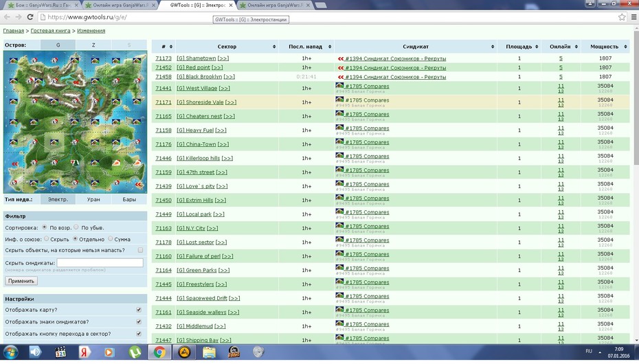Open the Yandex taskbar icon
Image resolution: width=639 pixels, height=364 pixels.
[x=85, y=352]
